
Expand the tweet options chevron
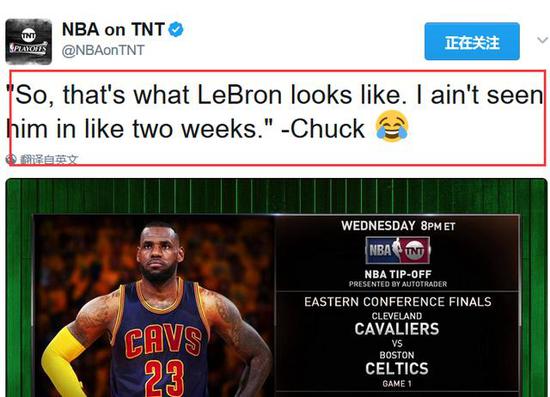[542, 40]
